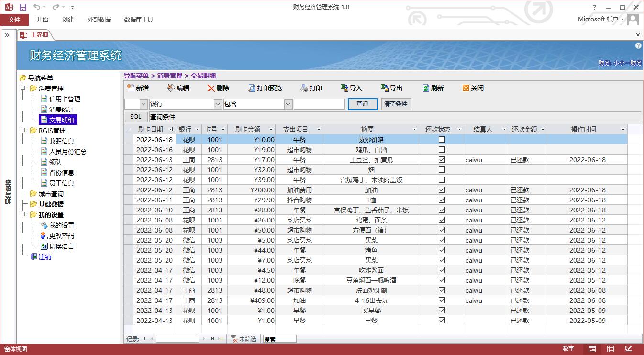Screen dimensions: 644x355
Task: Open the 银行 field dropdown in query bar
Action: (x=218, y=104)
